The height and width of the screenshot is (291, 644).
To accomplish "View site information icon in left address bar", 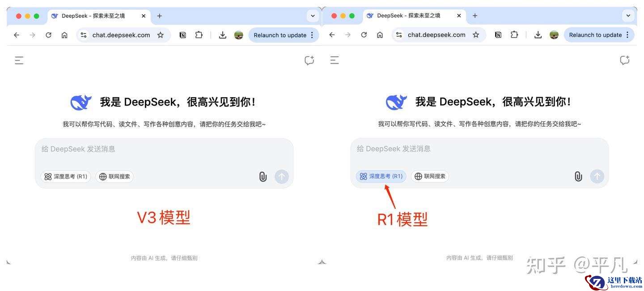I will click(84, 35).
